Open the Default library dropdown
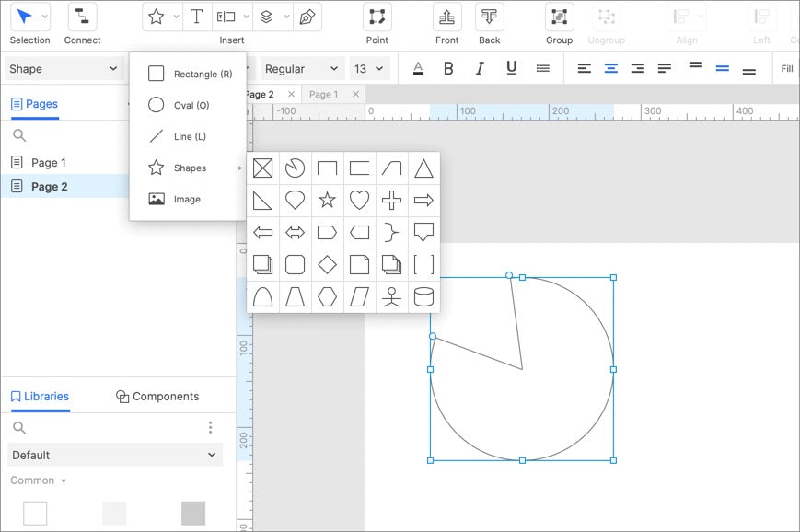800x532 pixels. (115, 455)
